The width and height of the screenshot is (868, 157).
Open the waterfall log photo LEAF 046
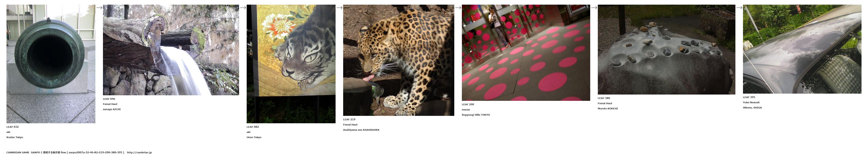pos(171,50)
